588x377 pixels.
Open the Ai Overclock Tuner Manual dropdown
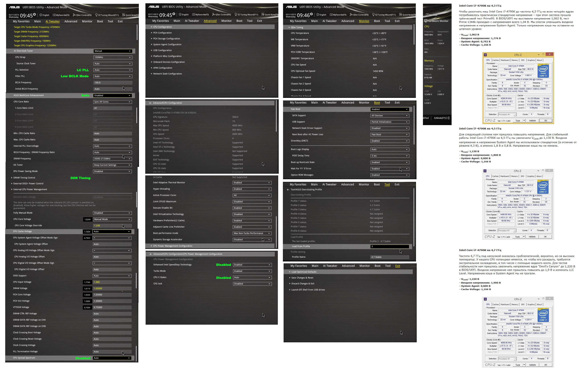pos(113,51)
